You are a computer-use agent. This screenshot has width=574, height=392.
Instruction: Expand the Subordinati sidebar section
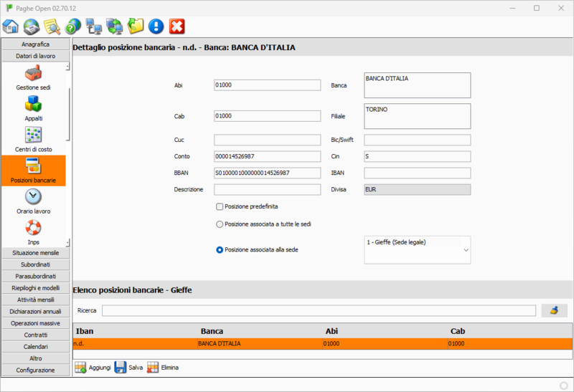[x=35, y=264]
